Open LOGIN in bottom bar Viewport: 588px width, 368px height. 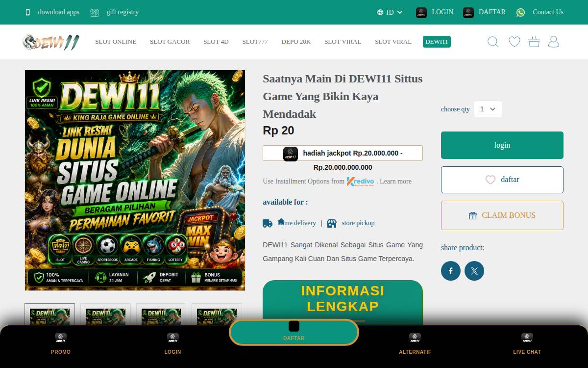[172, 343]
